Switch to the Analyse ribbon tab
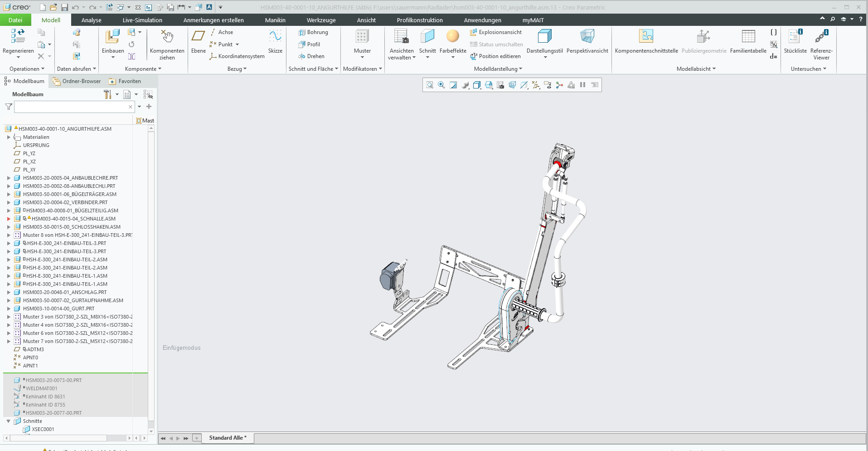Viewport: 868px width, 451px height. click(x=91, y=20)
